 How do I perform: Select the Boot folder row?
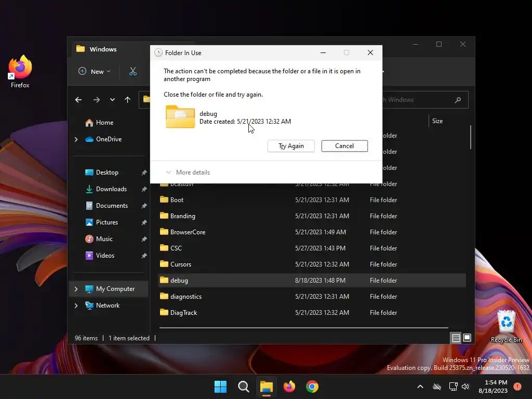[312, 200]
